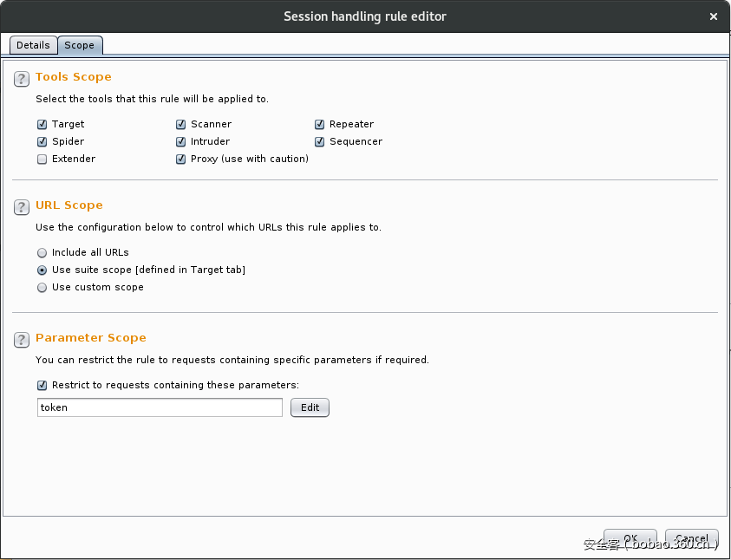731x560 pixels.
Task: Select the Scope tab
Action: [80, 45]
